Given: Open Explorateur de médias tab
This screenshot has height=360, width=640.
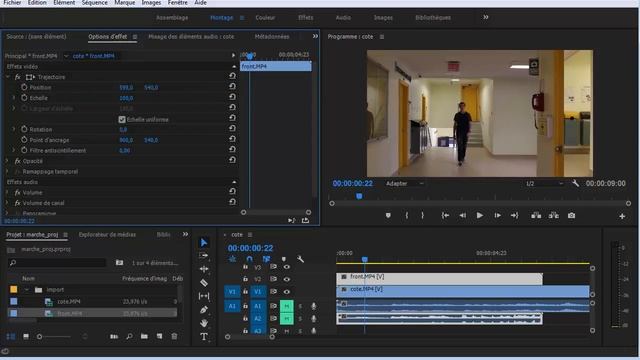Looking at the screenshot, I should pyautogui.click(x=107, y=235).
